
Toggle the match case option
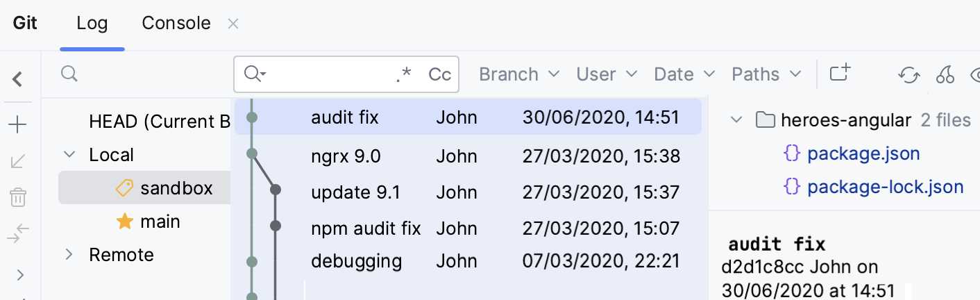(439, 74)
